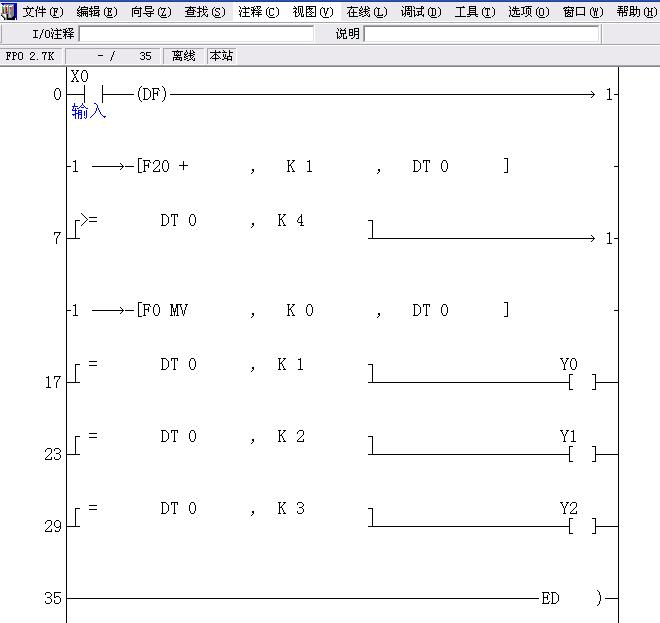Screen dimensions: 660x623
Task: Open the 向导(Z) menu
Action: [x=151, y=12]
